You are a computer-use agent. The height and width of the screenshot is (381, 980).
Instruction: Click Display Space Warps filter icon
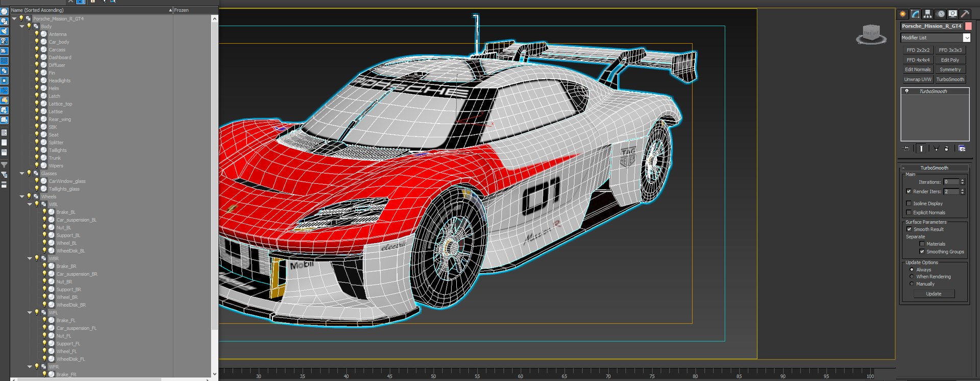point(4,61)
